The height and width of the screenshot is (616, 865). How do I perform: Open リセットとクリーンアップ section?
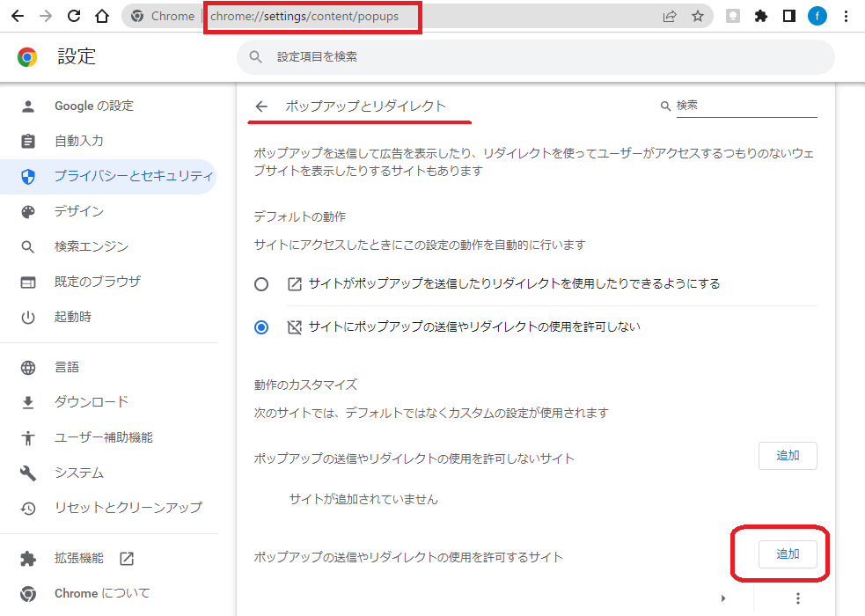click(x=128, y=508)
